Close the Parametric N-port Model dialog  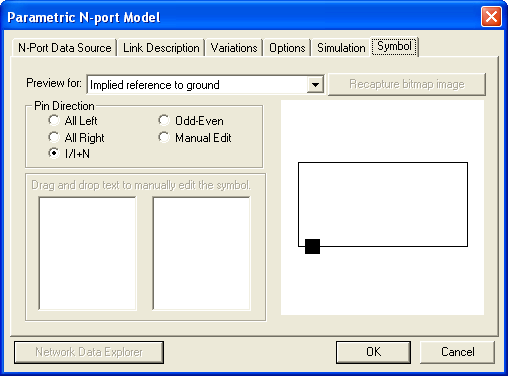(491, 16)
